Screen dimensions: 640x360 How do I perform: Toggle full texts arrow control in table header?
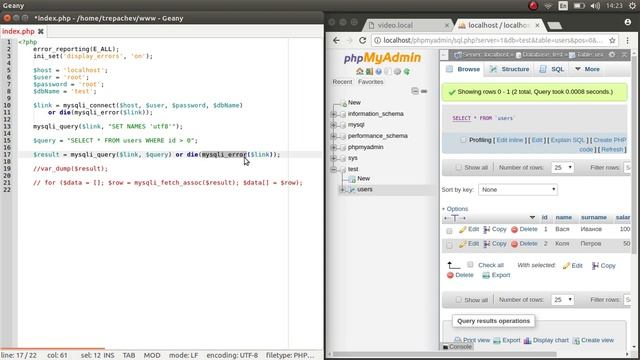455,218
